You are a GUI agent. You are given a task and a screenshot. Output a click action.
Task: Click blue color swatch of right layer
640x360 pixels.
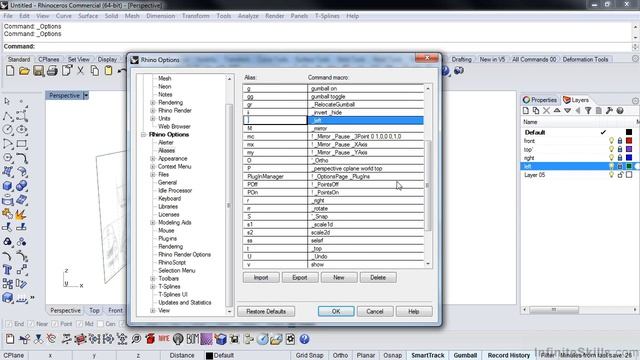click(x=629, y=158)
